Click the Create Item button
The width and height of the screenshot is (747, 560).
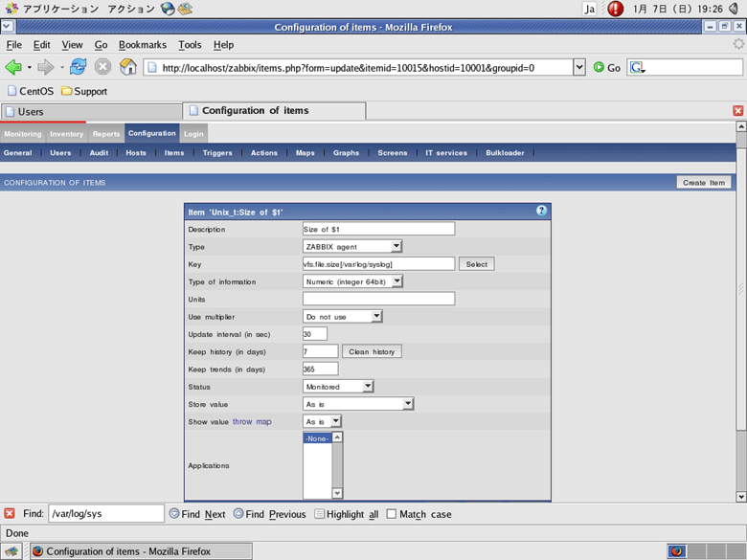[x=703, y=182]
